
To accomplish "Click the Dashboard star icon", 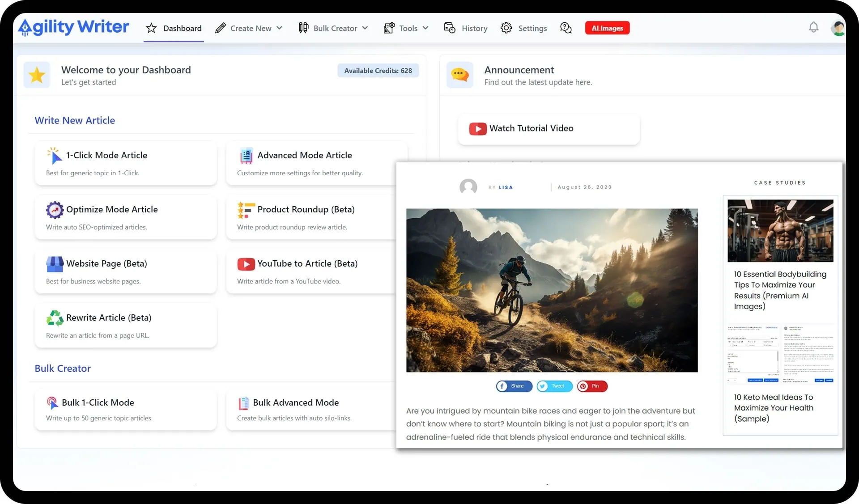I will tap(151, 28).
